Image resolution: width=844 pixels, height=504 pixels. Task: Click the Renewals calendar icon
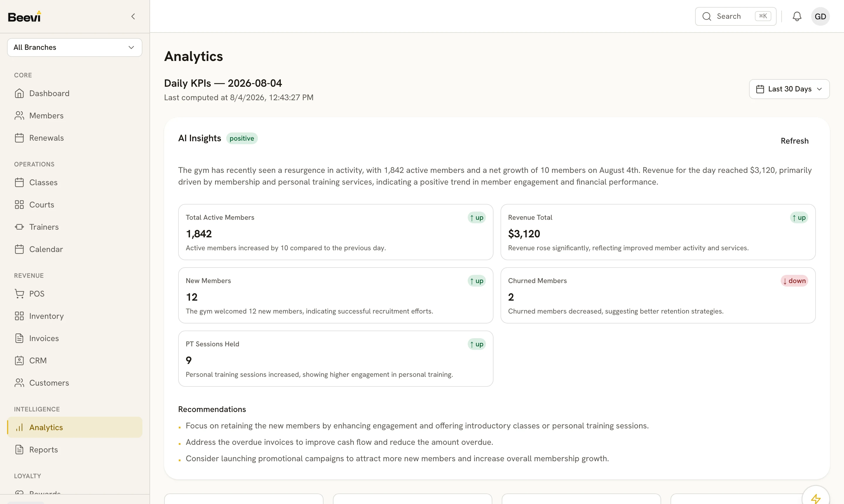pos(19,138)
